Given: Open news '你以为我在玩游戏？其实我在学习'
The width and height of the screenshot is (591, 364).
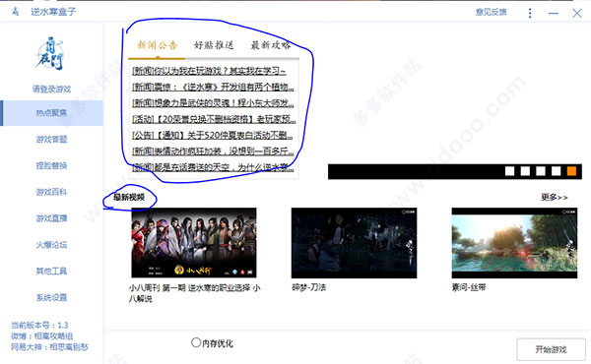Looking at the screenshot, I should (209, 71).
